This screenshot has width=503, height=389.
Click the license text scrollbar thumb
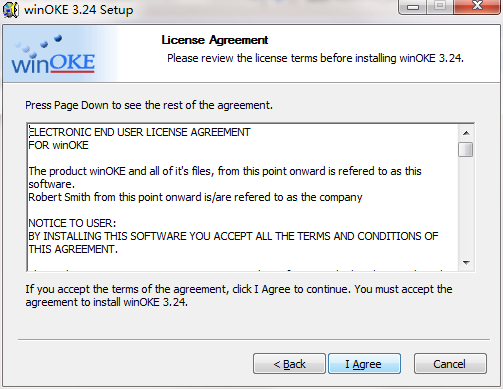point(466,149)
